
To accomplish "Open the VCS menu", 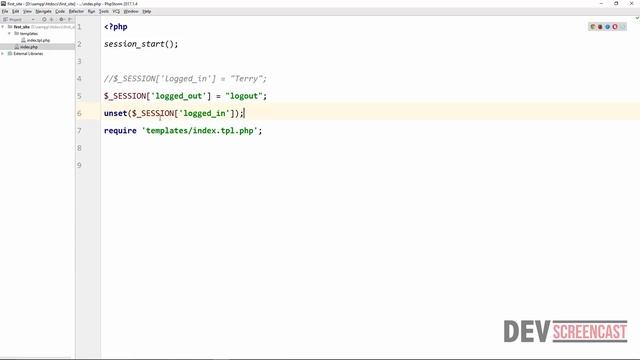I will click(x=116, y=11).
